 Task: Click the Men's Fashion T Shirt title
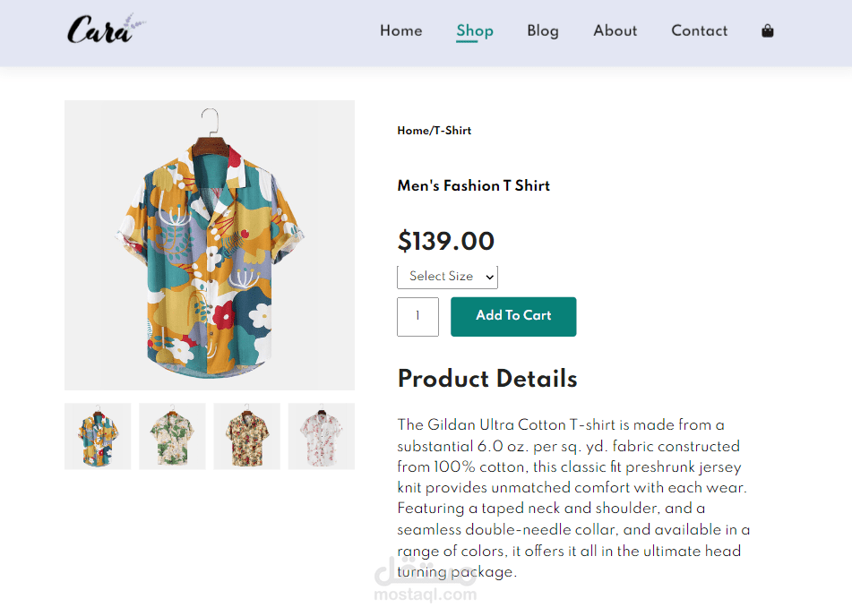pyautogui.click(x=473, y=186)
